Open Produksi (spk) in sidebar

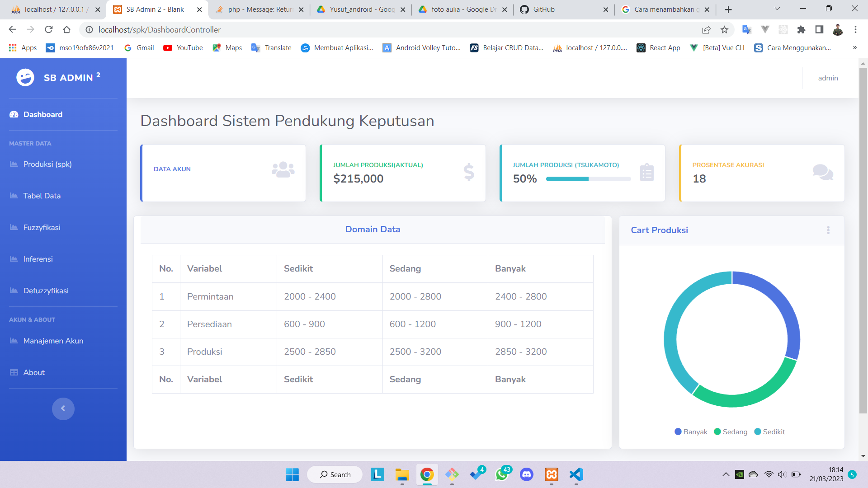[47, 164]
